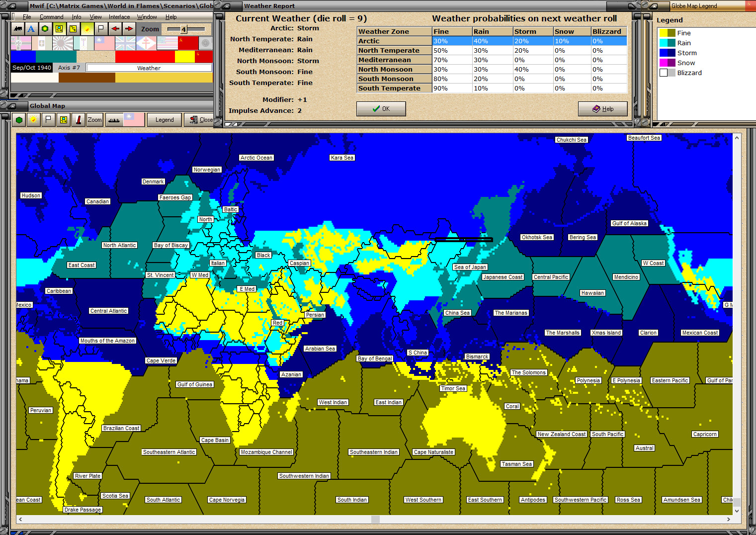Image resolution: width=756 pixels, height=535 pixels.
Task: Select the North Monsoon row in weather table
Action: point(492,69)
